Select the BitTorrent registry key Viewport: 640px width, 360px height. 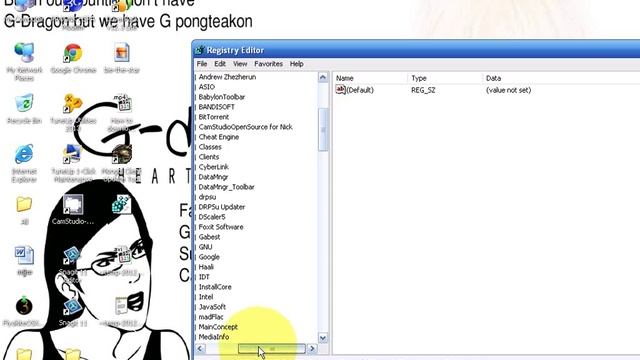pyautogui.click(x=213, y=117)
